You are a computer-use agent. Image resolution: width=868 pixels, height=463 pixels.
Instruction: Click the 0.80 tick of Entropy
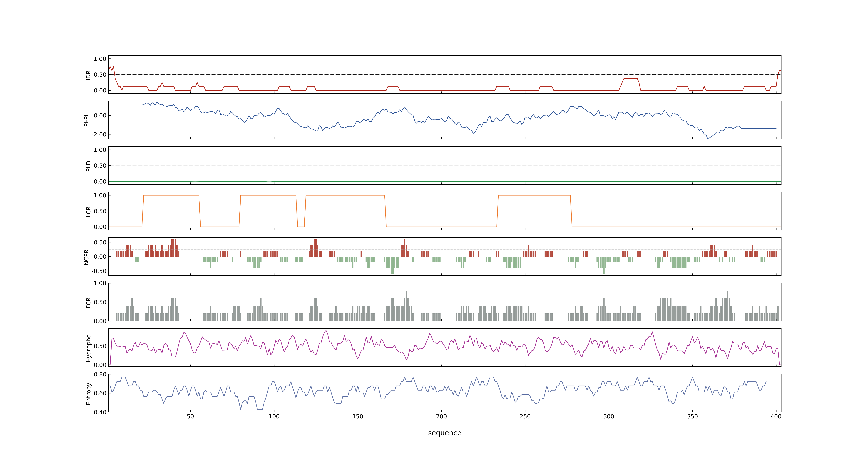(100, 374)
